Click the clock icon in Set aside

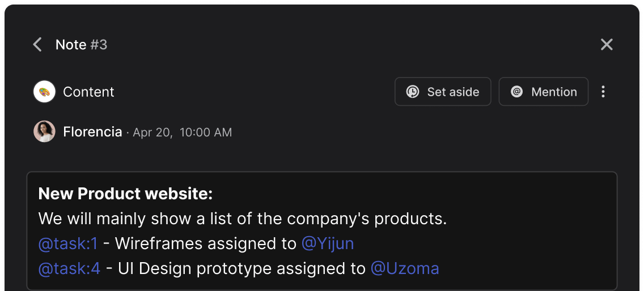413,92
